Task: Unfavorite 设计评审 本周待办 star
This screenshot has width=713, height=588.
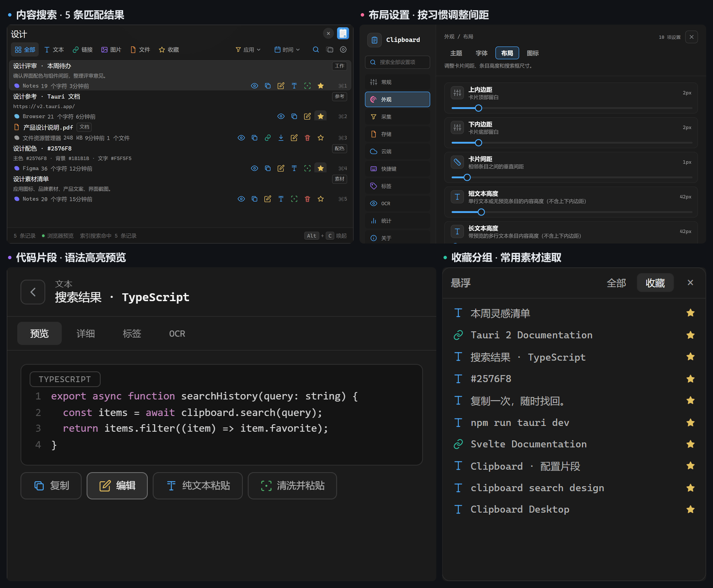Action: click(321, 86)
